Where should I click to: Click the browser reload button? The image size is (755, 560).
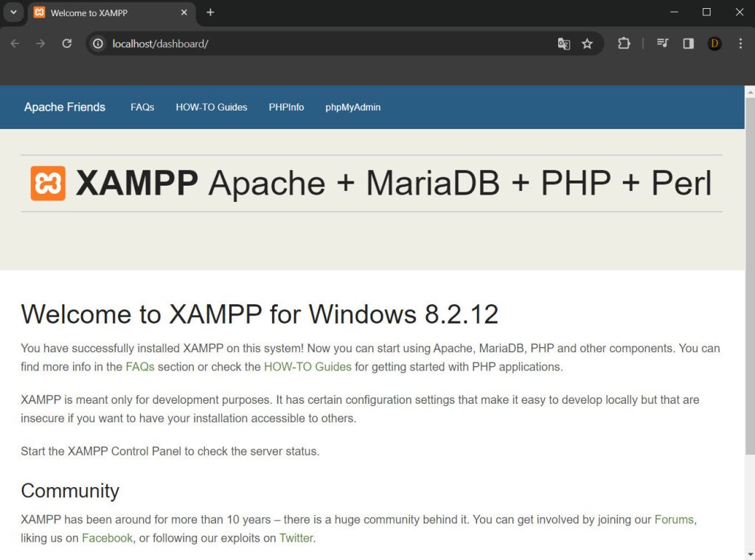(66, 43)
